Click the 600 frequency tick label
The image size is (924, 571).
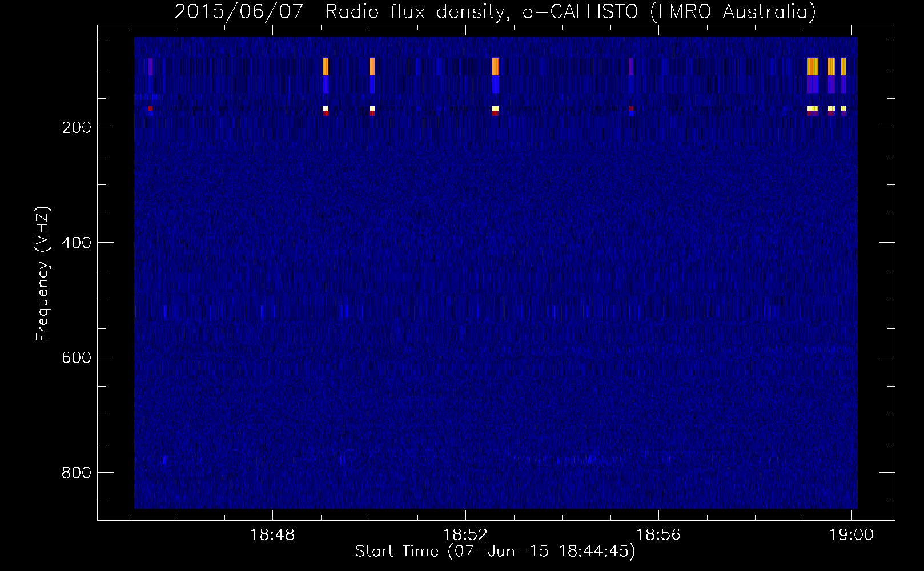(x=77, y=357)
